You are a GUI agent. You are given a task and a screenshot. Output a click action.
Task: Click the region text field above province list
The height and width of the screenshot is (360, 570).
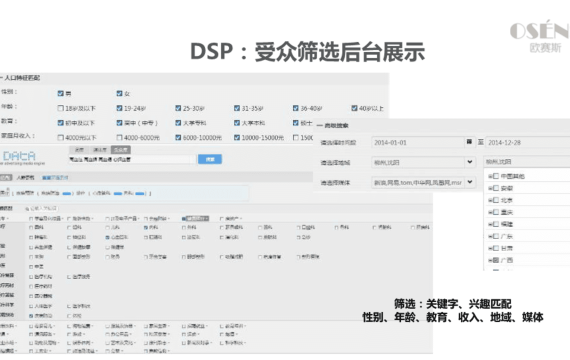click(526, 161)
